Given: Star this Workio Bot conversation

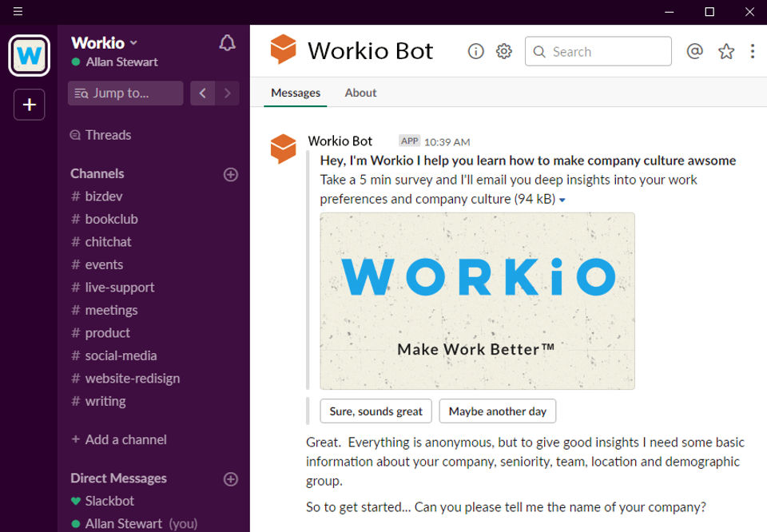Looking at the screenshot, I should [726, 51].
